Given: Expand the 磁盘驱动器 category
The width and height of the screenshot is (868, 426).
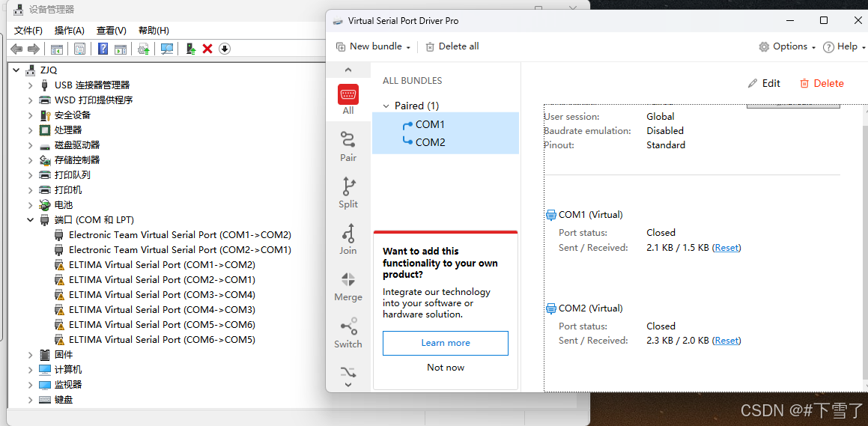Looking at the screenshot, I should pyautogui.click(x=31, y=145).
